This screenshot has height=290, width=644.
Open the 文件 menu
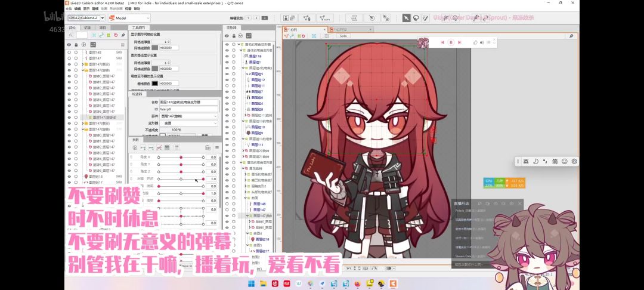(x=68, y=8)
